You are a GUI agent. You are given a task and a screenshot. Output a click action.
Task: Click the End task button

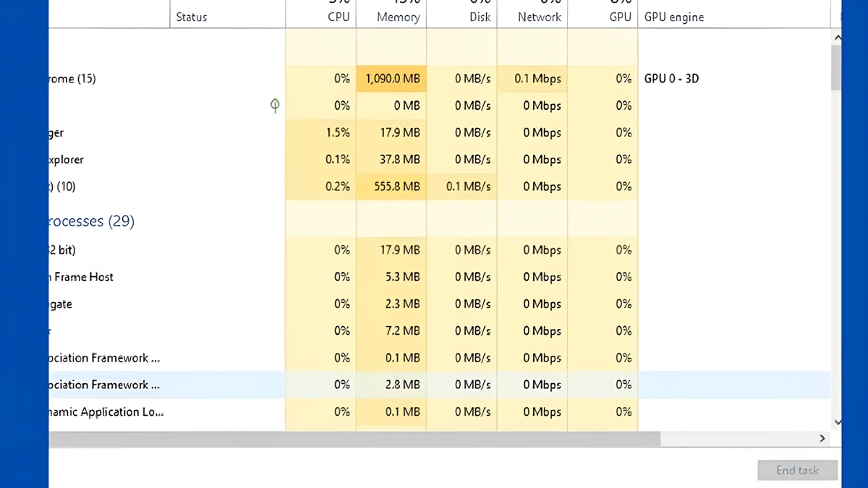coord(797,470)
